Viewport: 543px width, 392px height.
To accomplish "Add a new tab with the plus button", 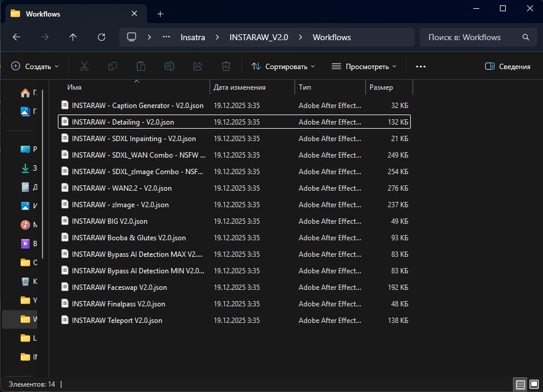I will [160, 14].
